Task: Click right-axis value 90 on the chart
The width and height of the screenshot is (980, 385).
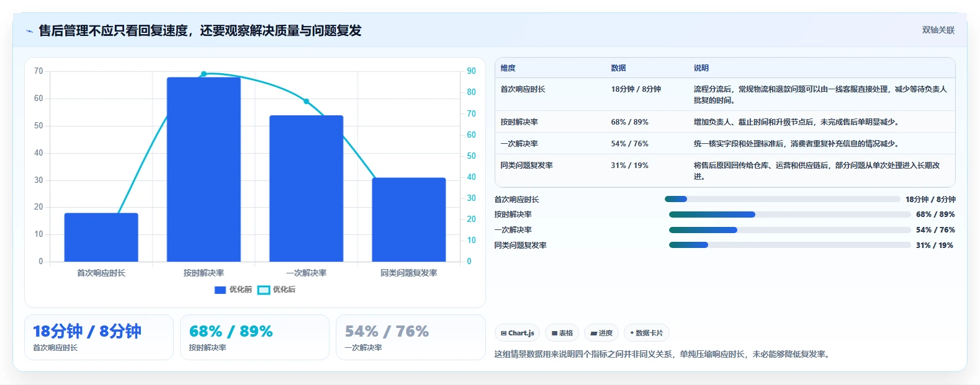Action: [472, 71]
